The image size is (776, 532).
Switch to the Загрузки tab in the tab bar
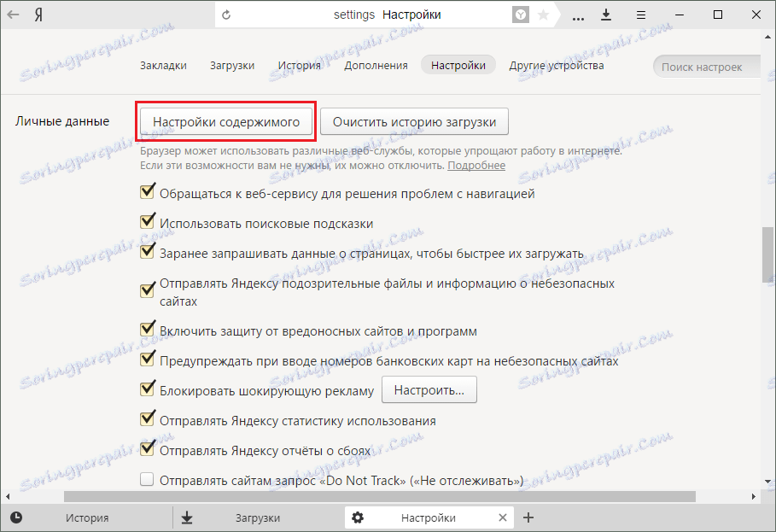click(x=258, y=517)
